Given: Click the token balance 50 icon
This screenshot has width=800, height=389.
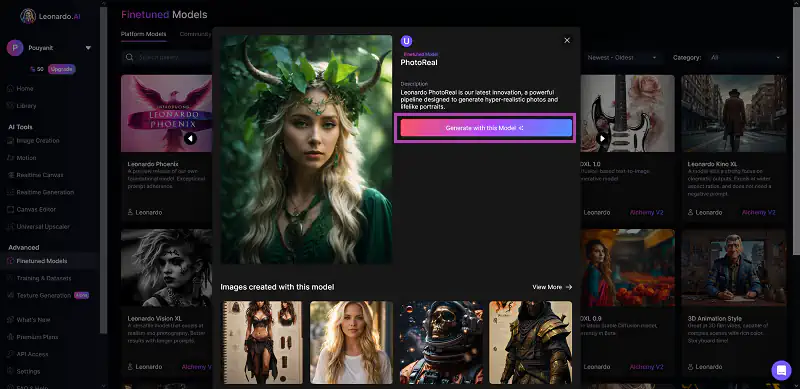Looking at the screenshot, I should coord(33,69).
